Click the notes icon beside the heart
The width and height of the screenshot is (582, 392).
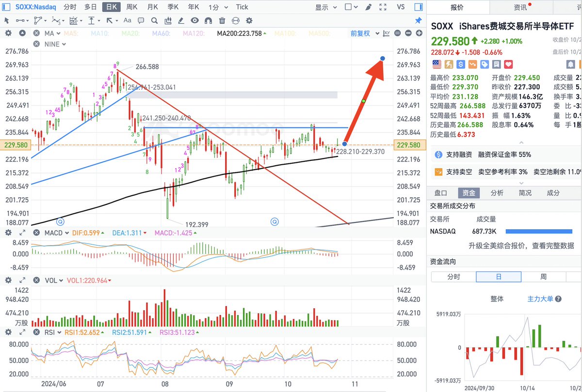[497, 64]
